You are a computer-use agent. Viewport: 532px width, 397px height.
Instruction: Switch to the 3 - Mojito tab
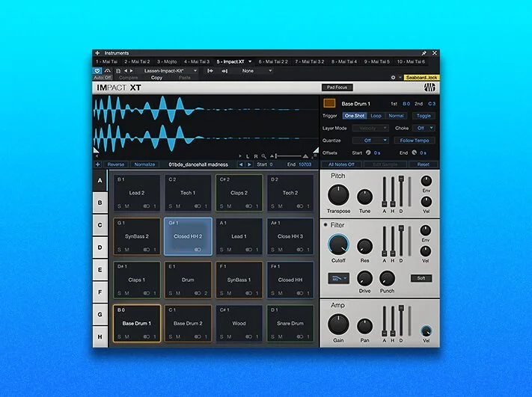[167, 62]
